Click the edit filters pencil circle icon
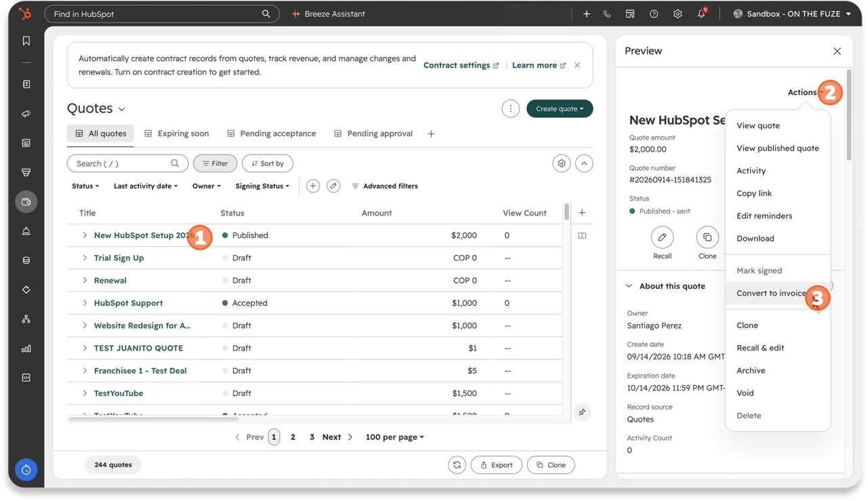Image resolution: width=868 pixels, height=501 pixels. pos(333,186)
